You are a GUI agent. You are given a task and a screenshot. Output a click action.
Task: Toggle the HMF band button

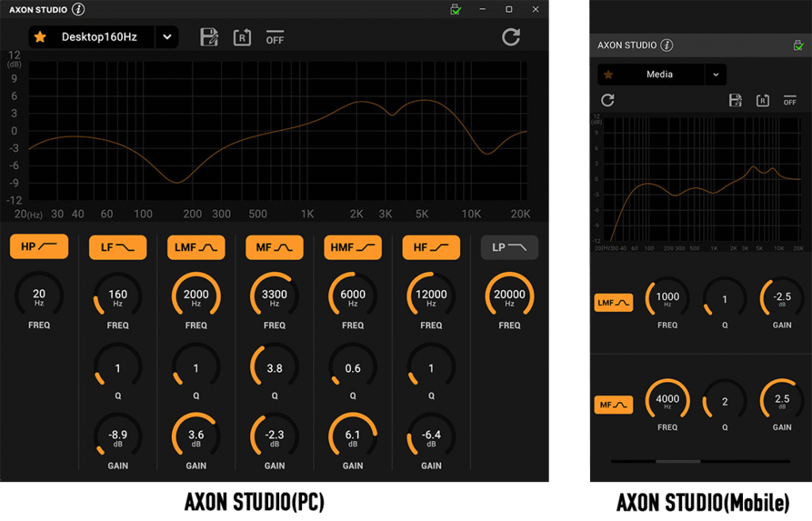click(353, 247)
